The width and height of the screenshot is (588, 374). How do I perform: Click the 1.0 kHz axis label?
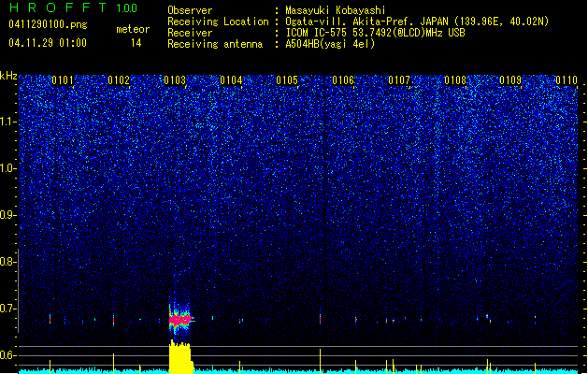pyautogui.click(x=7, y=168)
